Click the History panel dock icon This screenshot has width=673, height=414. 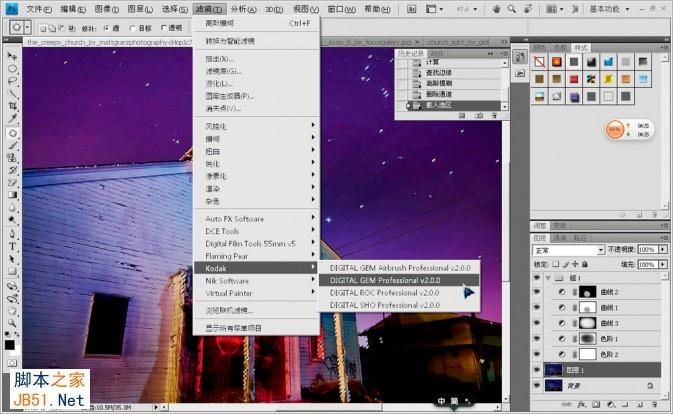[x=520, y=57]
